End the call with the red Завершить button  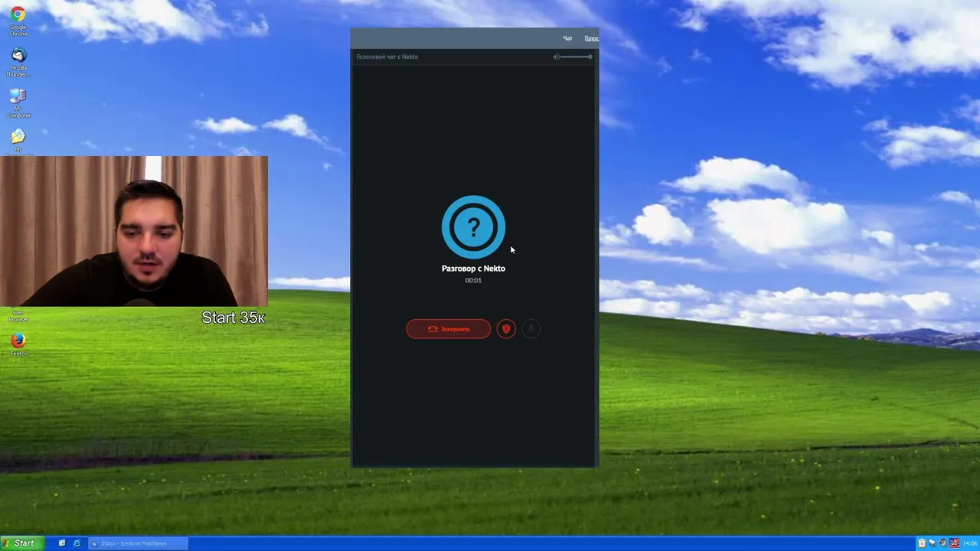(448, 329)
